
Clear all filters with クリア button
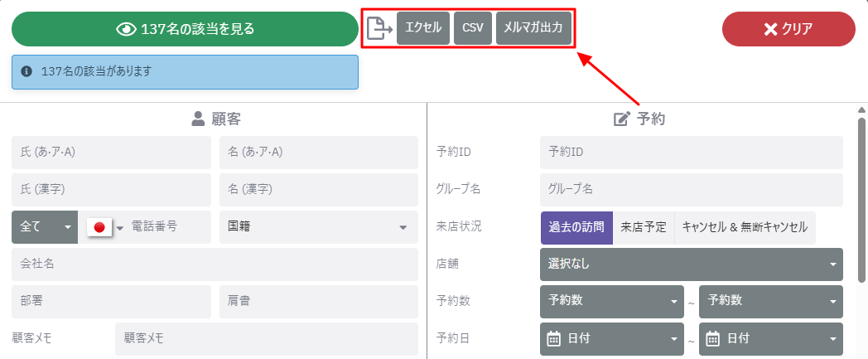pos(788,29)
